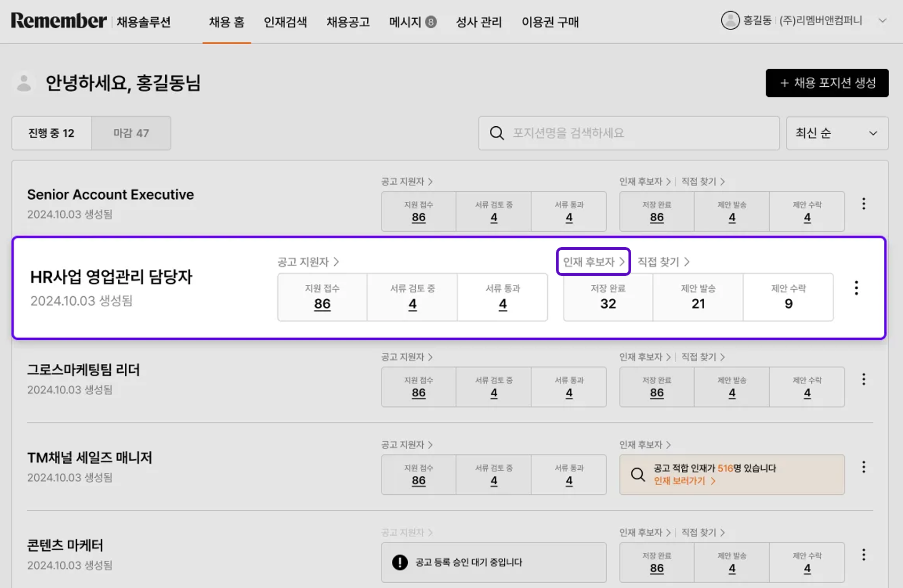The height and width of the screenshot is (588, 903).
Task: Go to the 채용공고 menu
Action: [x=348, y=22]
